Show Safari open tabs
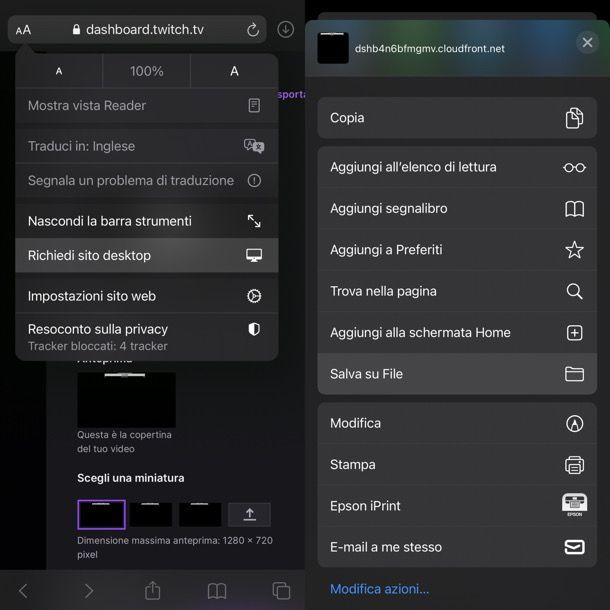The image size is (610, 610). [x=281, y=591]
